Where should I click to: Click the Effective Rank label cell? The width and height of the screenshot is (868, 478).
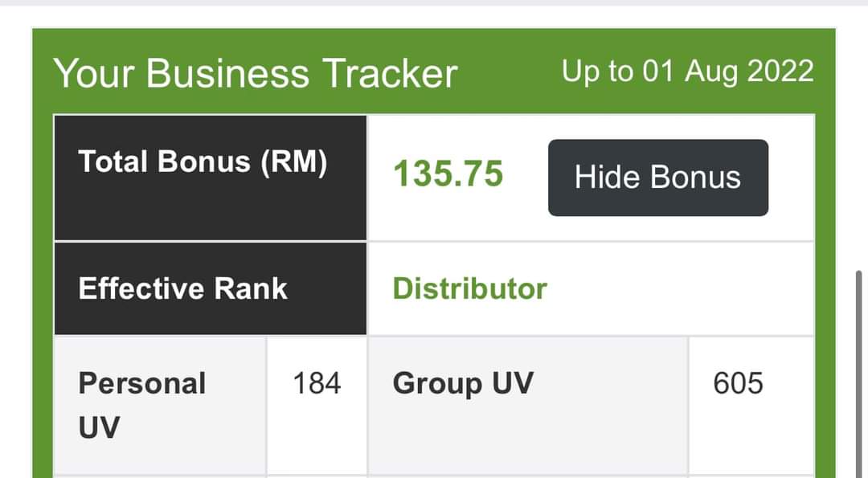[182, 288]
